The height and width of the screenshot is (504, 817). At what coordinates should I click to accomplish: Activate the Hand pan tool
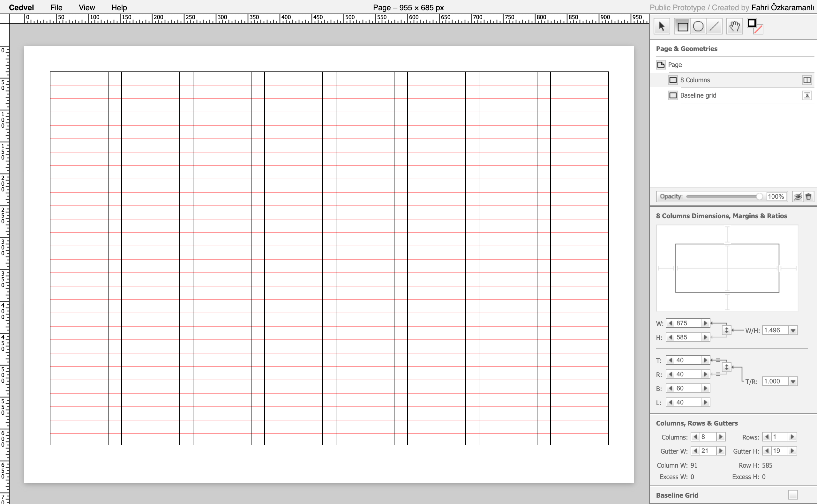click(x=734, y=26)
